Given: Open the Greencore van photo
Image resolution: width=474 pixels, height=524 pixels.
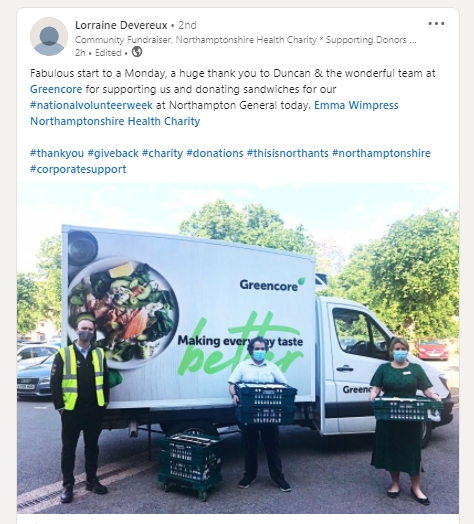Looking at the screenshot, I should click(238, 348).
